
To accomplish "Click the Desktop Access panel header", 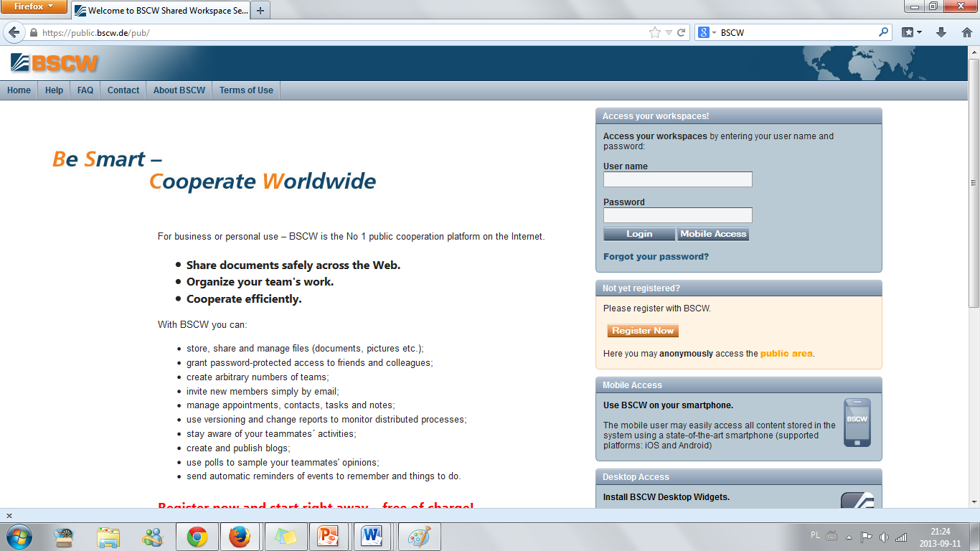I will tap(739, 477).
